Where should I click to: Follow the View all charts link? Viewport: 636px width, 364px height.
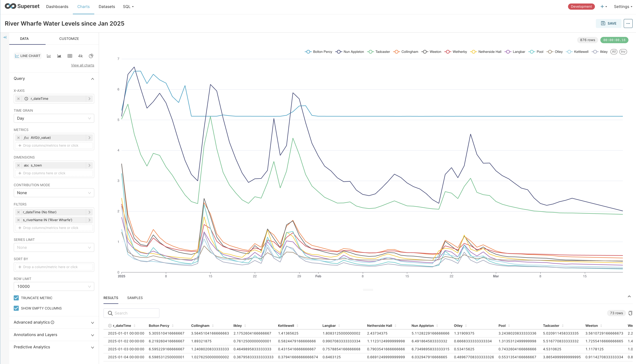(x=83, y=65)
